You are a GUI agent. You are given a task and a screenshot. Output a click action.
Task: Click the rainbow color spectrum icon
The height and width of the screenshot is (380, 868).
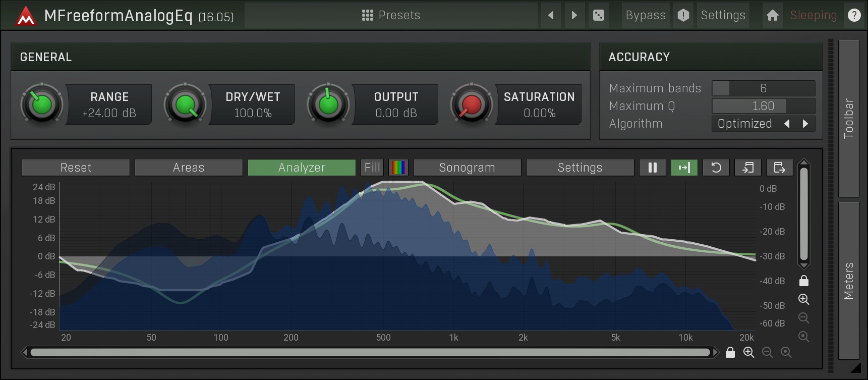coord(398,168)
